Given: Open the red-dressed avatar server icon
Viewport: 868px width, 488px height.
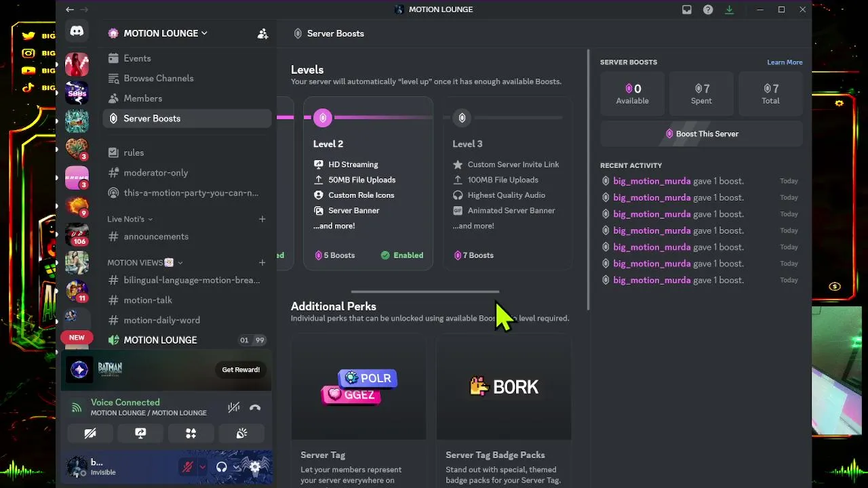Looking at the screenshot, I should pyautogui.click(x=77, y=64).
